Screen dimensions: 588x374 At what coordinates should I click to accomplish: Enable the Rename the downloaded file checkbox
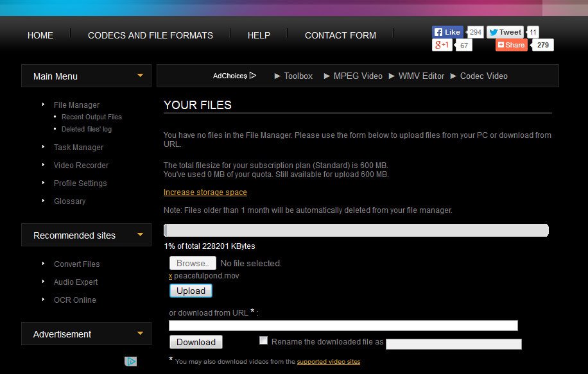pyautogui.click(x=263, y=341)
